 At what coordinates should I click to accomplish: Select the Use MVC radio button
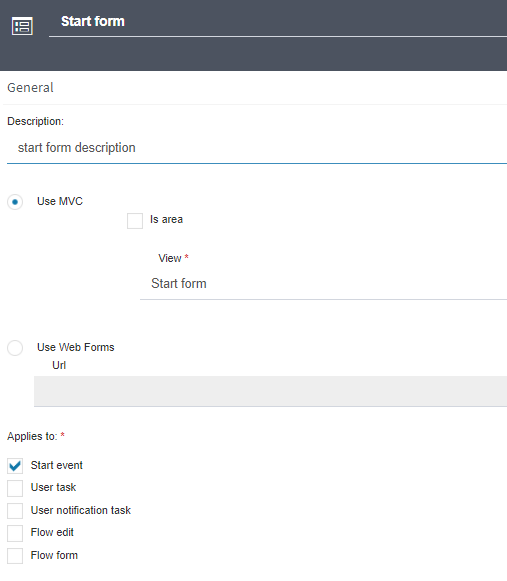(15, 202)
